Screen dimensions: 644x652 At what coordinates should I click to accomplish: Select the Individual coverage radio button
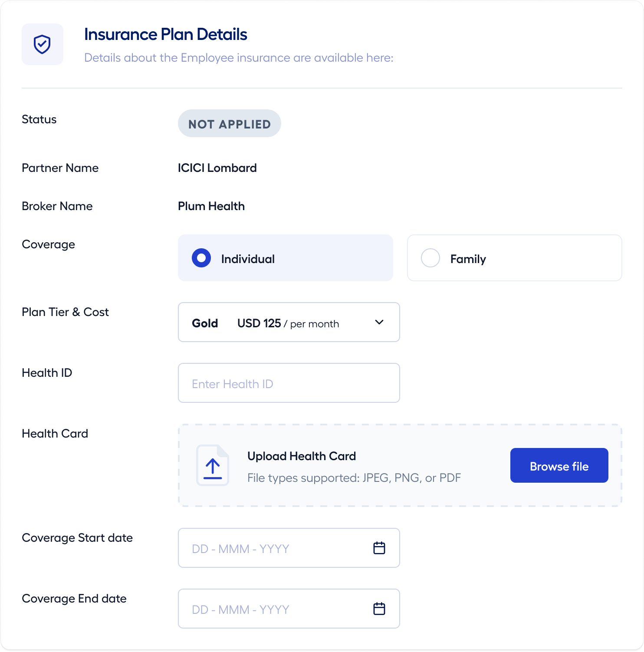click(x=201, y=258)
